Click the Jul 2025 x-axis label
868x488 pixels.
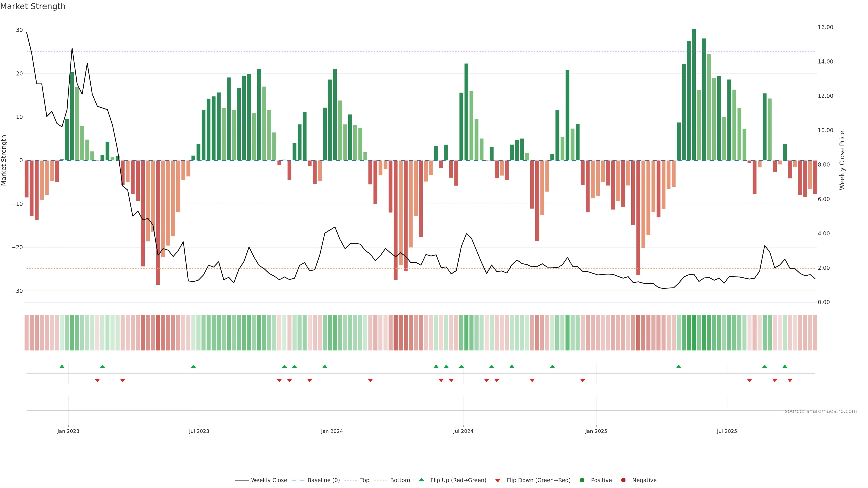pyautogui.click(x=727, y=431)
